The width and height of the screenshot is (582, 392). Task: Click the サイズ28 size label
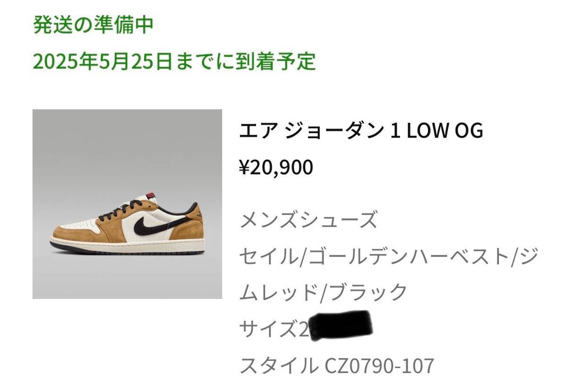(x=276, y=329)
